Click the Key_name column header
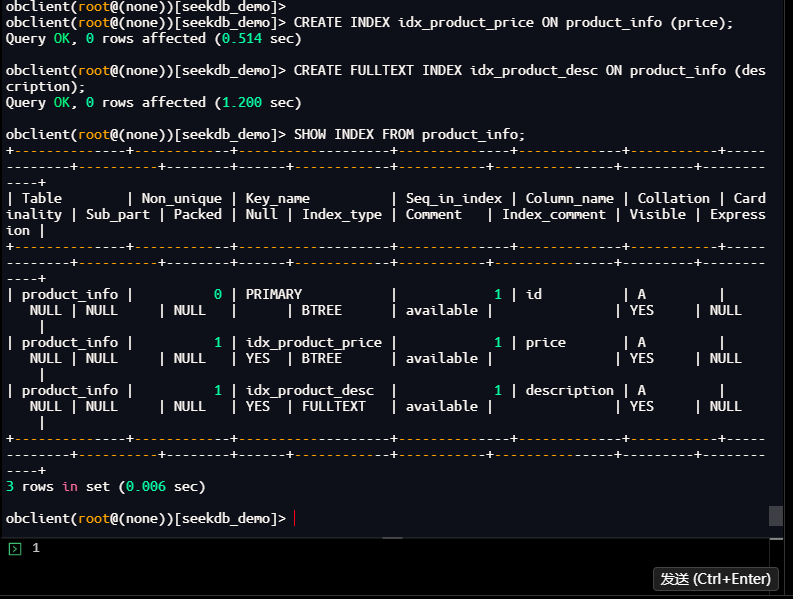 click(x=277, y=198)
